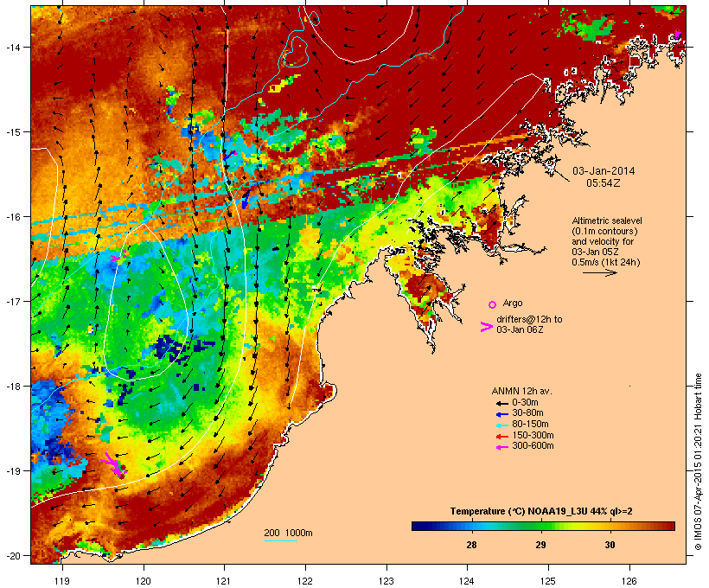The height and width of the screenshot is (588, 709).
Task: Click the 05:54Z time label
Action: (x=604, y=182)
